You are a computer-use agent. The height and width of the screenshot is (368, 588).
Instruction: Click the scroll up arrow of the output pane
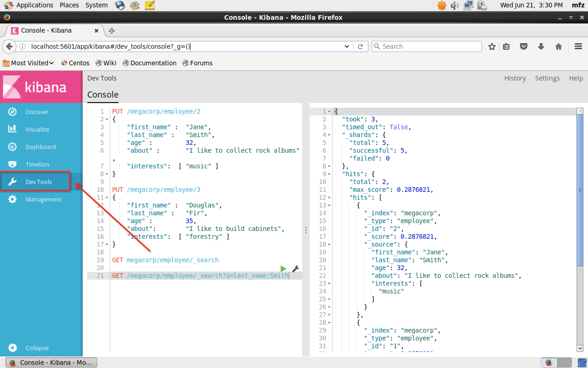tap(580, 111)
